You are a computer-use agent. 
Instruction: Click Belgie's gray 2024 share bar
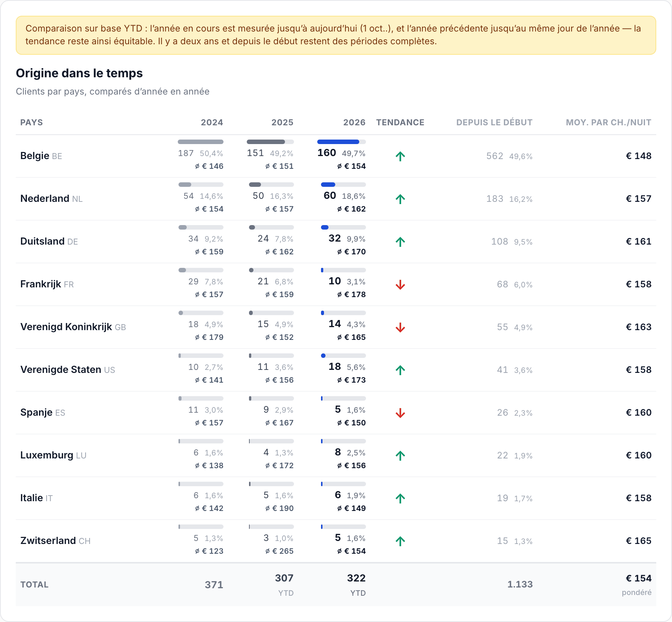201,142
